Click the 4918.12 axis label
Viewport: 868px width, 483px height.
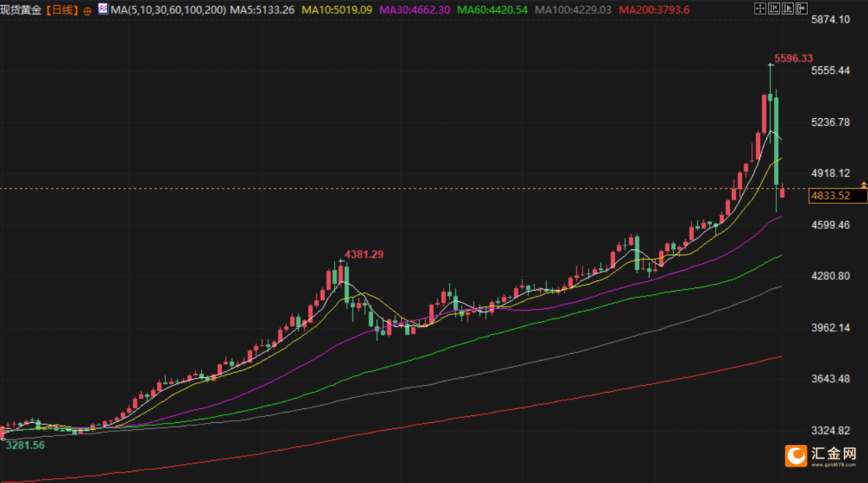pyautogui.click(x=831, y=173)
